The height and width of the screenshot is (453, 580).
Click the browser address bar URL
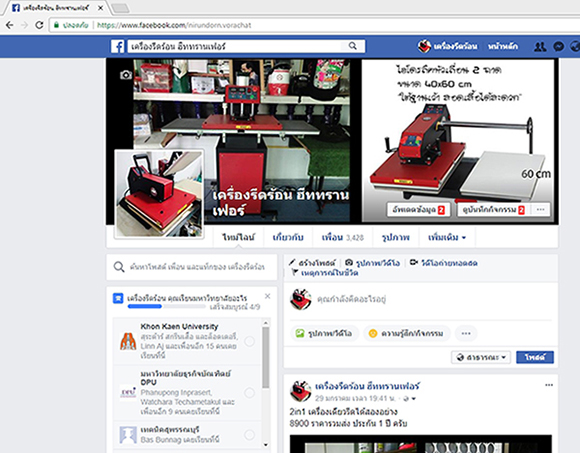pos(174,25)
